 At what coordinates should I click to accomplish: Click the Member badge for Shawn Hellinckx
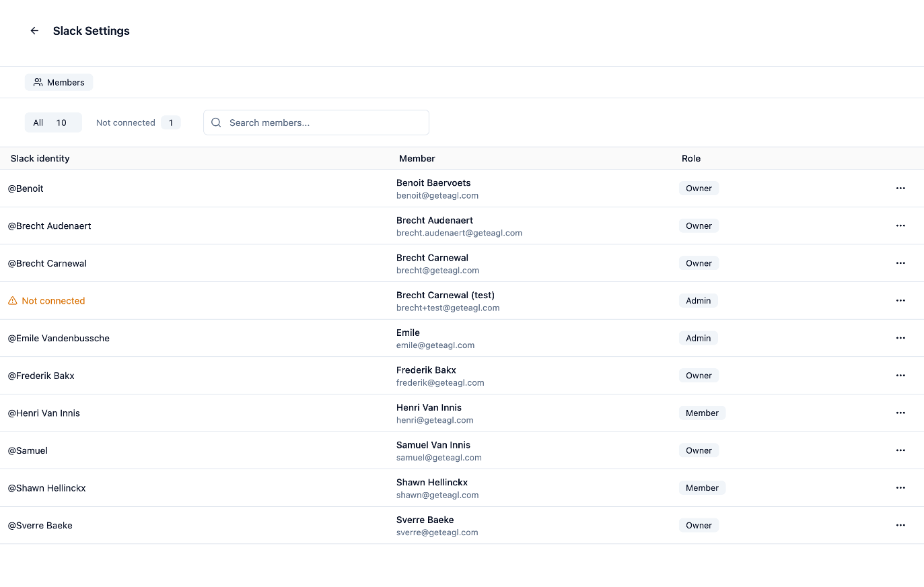coord(702,488)
